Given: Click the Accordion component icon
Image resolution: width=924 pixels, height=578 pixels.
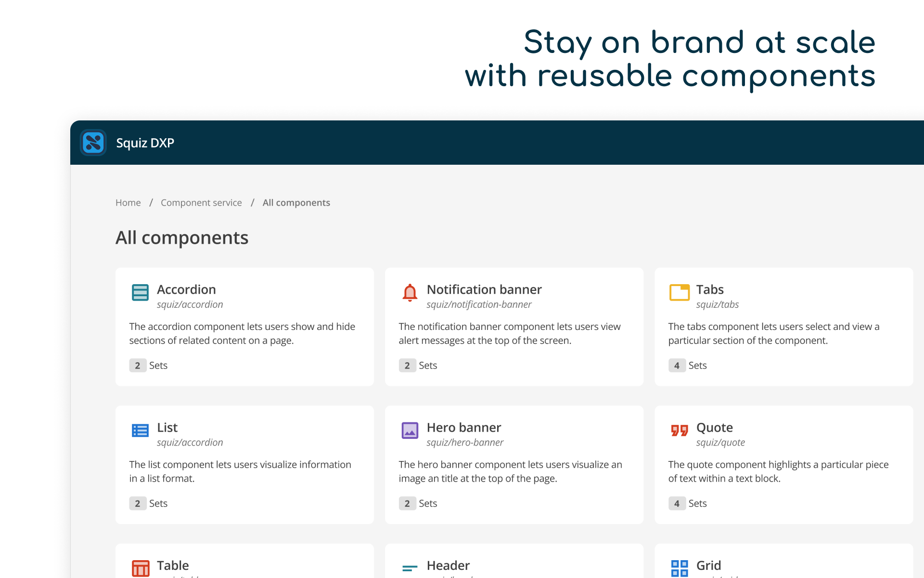Looking at the screenshot, I should (x=140, y=292).
